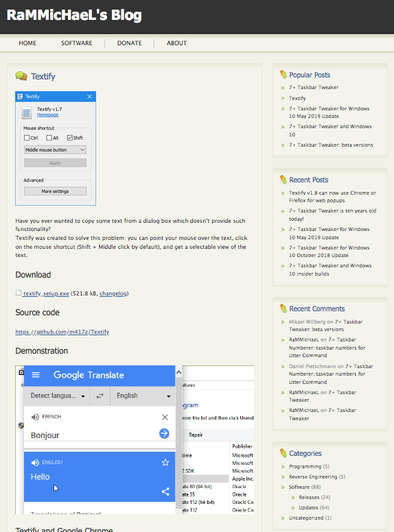
Task: Click the blue arrow next to Bonjour
Action: pyautogui.click(x=164, y=433)
